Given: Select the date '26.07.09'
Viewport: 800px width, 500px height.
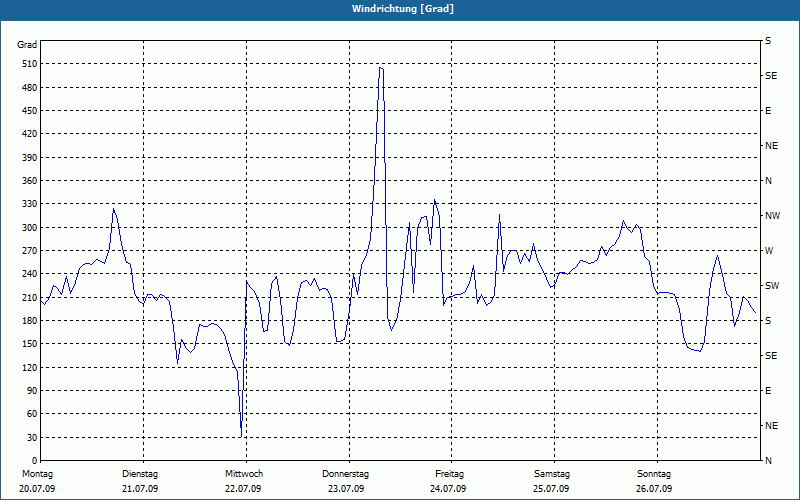Looking at the screenshot, I should click(x=654, y=489).
